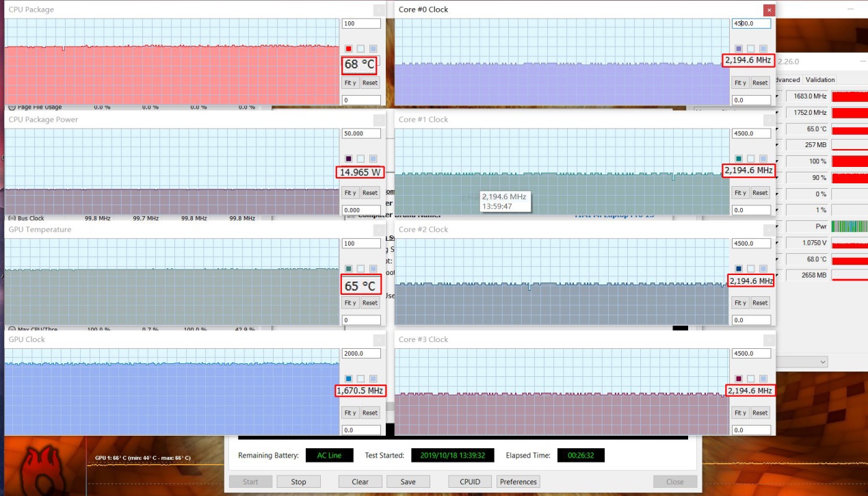Image resolution: width=868 pixels, height=496 pixels.
Task: Stop the running stability test
Action: 298,482
